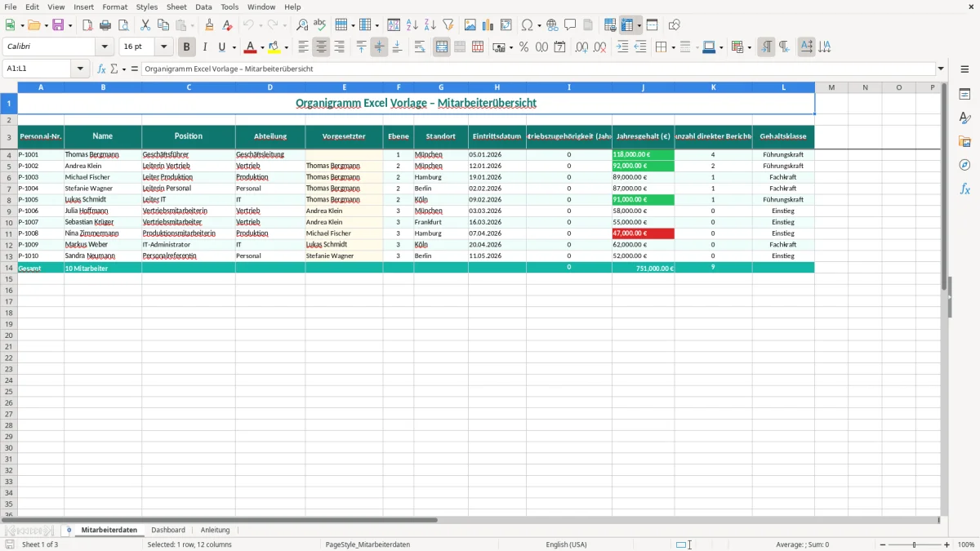Toggle Freeze Rows and Columns
The width and height of the screenshot is (980, 551).
pos(628,25)
